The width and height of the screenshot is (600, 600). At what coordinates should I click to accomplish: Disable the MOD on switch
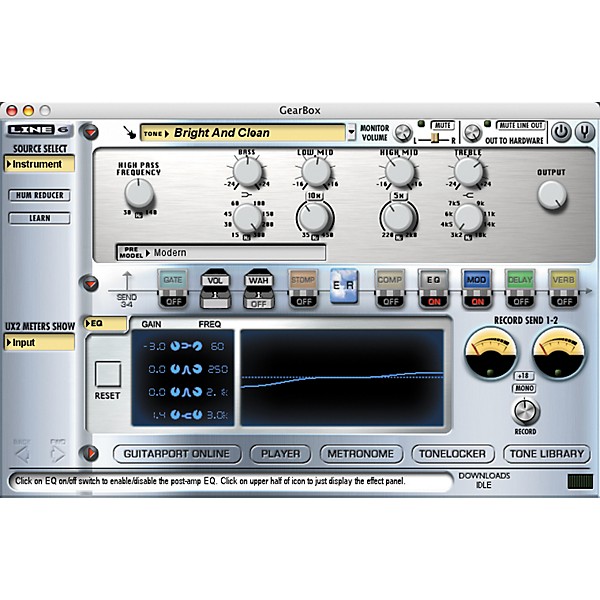477,302
